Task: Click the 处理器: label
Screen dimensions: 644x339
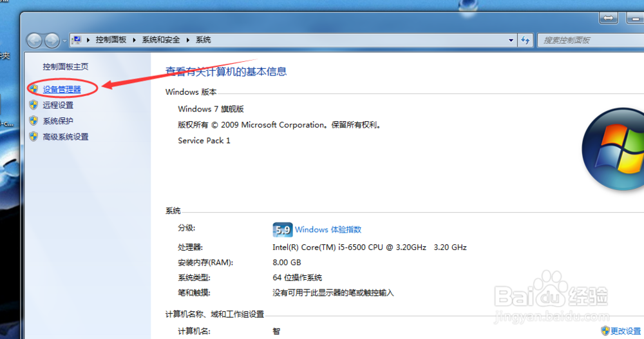Action: pyautogui.click(x=190, y=247)
